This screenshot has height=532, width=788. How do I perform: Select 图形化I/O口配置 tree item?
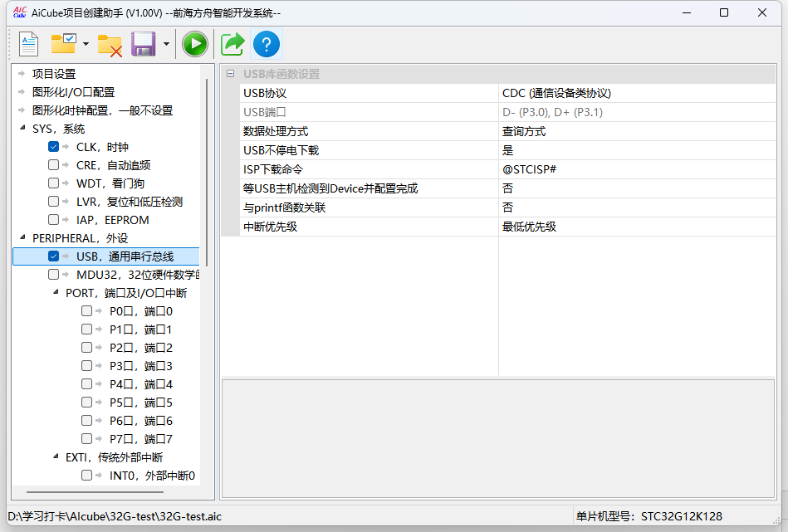[x=73, y=92]
